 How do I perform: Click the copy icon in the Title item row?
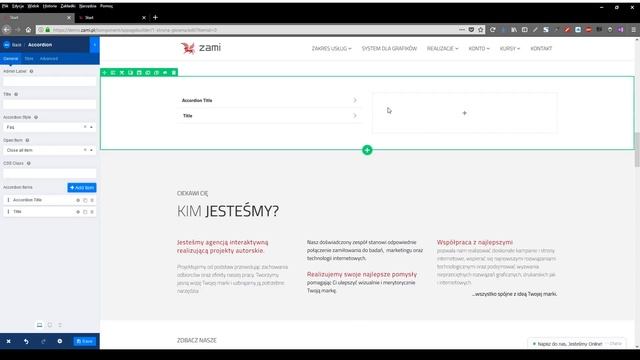click(x=85, y=212)
